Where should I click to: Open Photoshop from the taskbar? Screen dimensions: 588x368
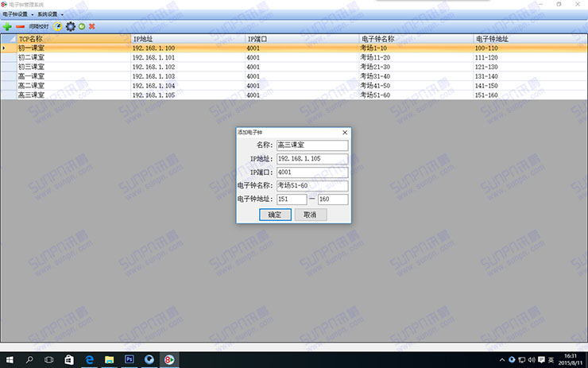coord(130,360)
